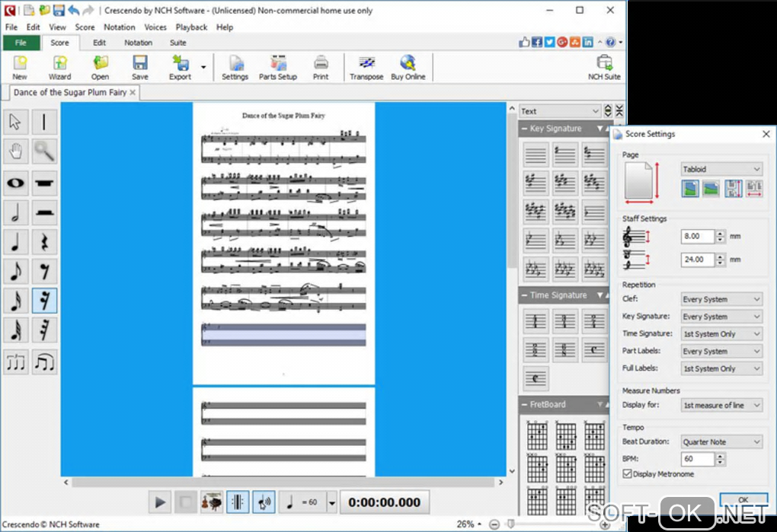The image size is (777, 532).
Task: Choose the half note tool
Action: click(x=15, y=212)
